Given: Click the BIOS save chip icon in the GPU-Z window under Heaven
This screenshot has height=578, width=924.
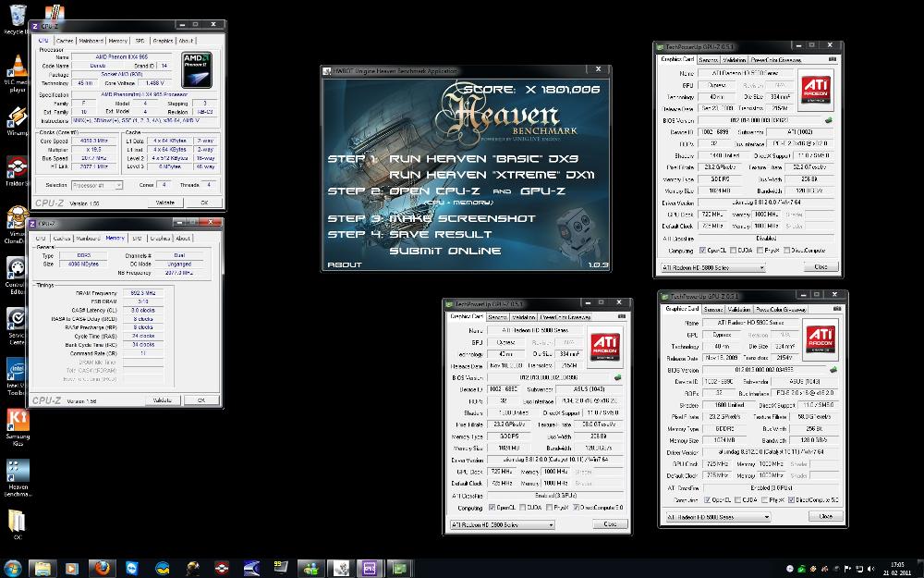Looking at the screenshot, I should pos(617,377).
